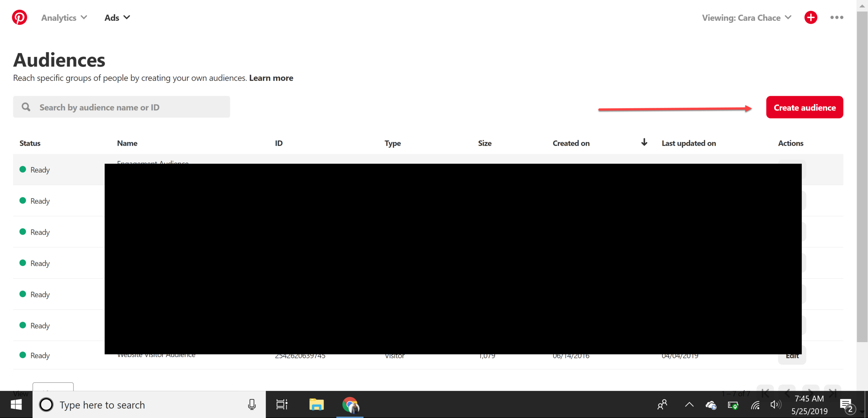This screenshot has height=418, width=868.
Task: Click the page vertical scrollbar
Action: pyautogui.click(x=862, y=177)
